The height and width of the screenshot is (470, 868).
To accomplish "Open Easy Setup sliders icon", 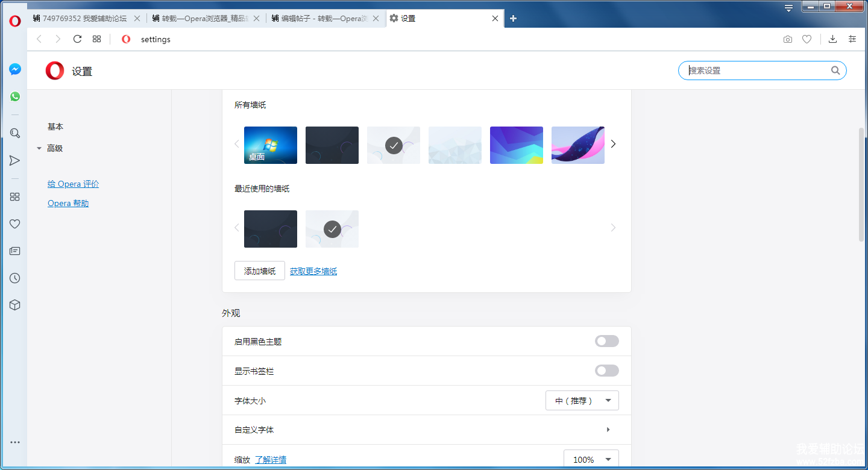I will pos(852,39).
